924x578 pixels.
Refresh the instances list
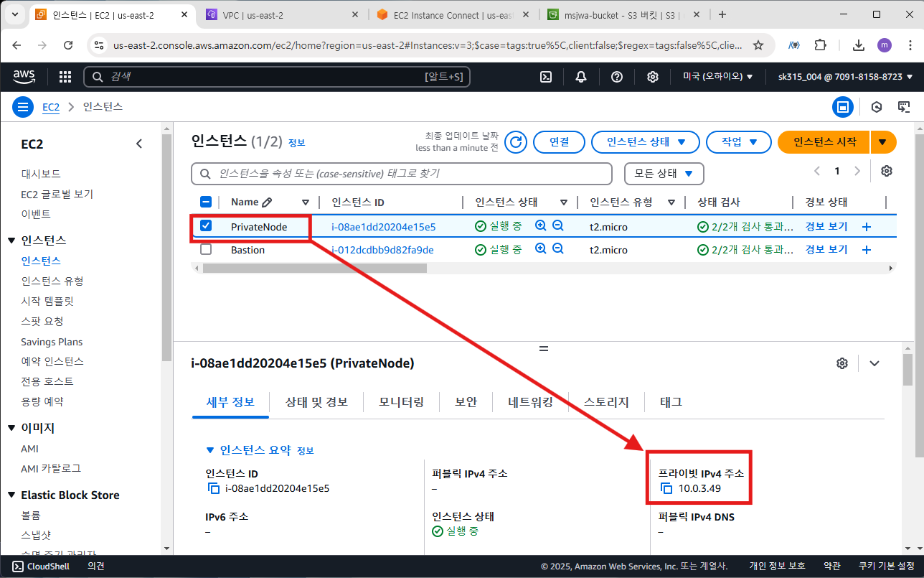(515, 142)
